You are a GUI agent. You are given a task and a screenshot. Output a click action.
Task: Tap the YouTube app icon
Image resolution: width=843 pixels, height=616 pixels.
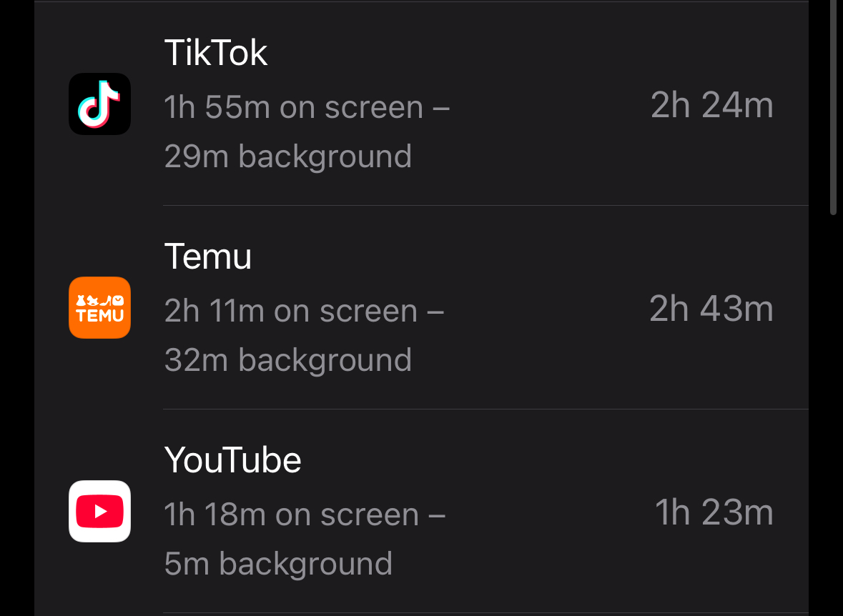pyautogui.click(x=99, y=511)
